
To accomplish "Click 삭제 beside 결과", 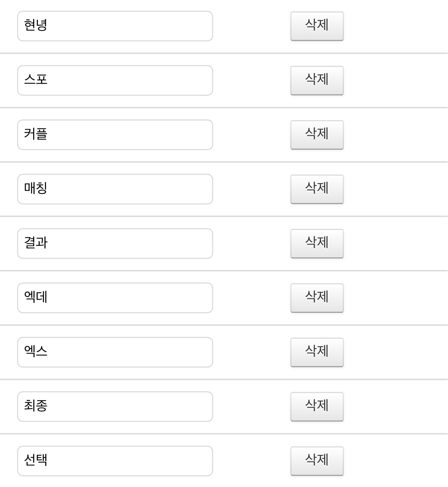I will (x=317, y=243).
